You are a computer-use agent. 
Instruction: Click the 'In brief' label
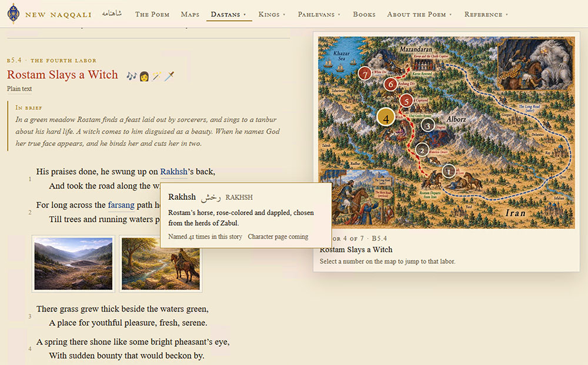click(x=29, y=108)
